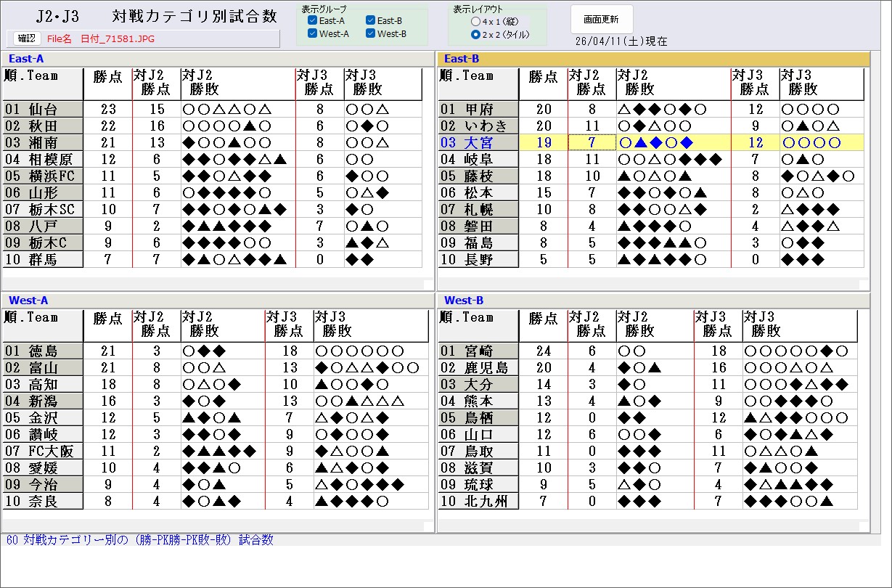The image size is (892, 588).
Task: Toggle the East-A checkbox
Action: tap(313, 21)
